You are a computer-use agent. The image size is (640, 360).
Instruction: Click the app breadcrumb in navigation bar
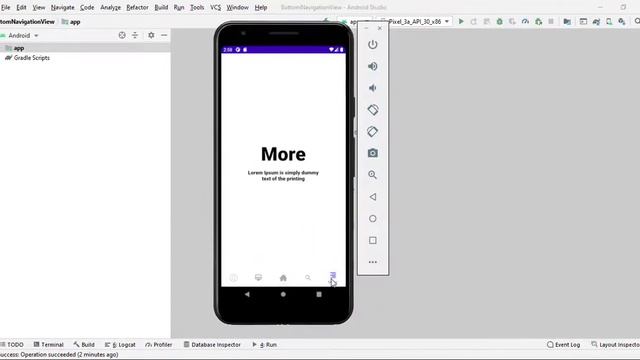click(x=71, y=22)
